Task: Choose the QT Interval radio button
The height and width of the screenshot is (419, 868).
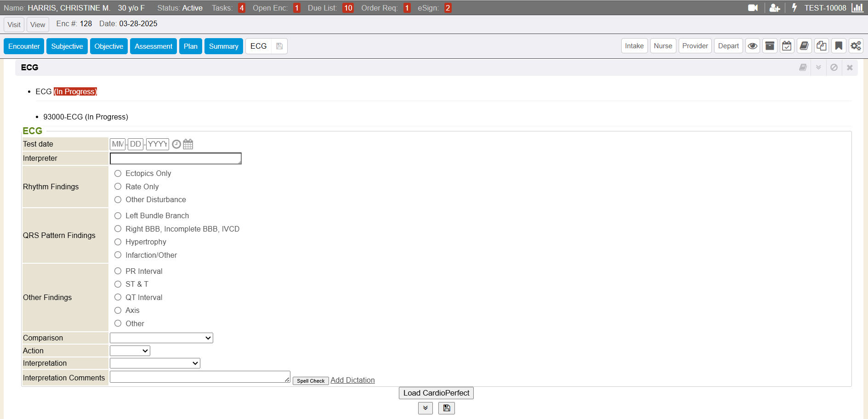Action: coord(118,297)
